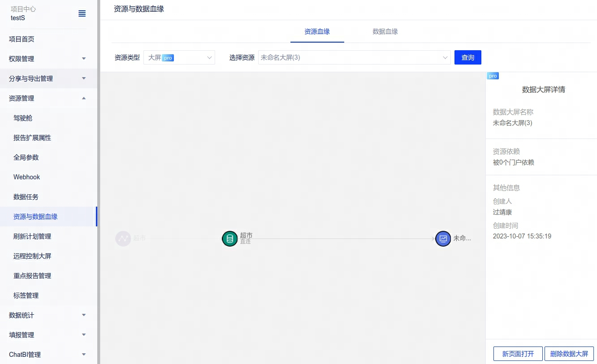Select the 资源血缘 tab
This screenshot has height=364, width=597.
pyautogui.click(x=317, y=31)
